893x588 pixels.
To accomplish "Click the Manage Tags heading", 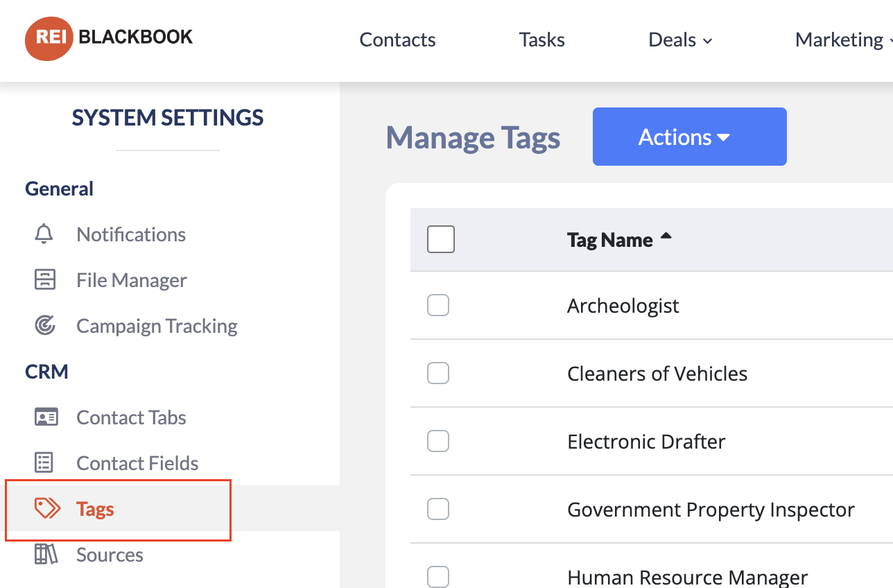I will (473, 138).
